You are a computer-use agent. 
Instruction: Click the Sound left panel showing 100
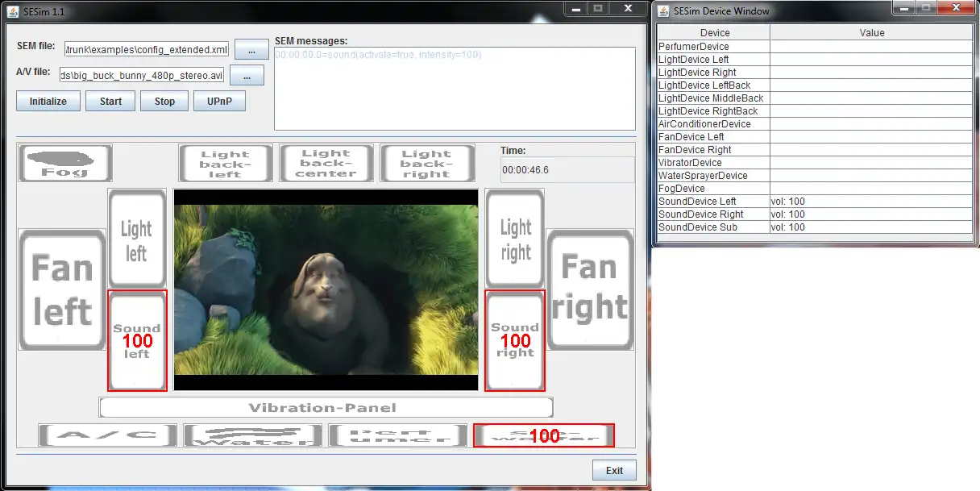137,341
